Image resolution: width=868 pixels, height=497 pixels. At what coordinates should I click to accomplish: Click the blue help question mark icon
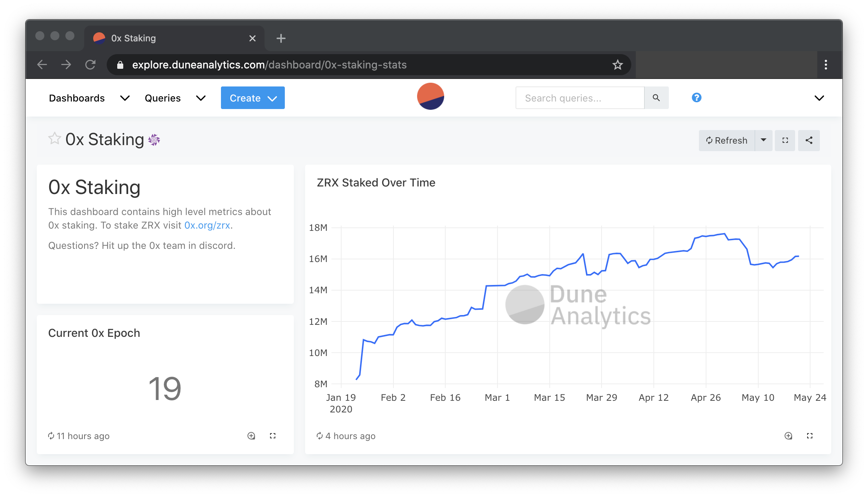click(696, 98)
